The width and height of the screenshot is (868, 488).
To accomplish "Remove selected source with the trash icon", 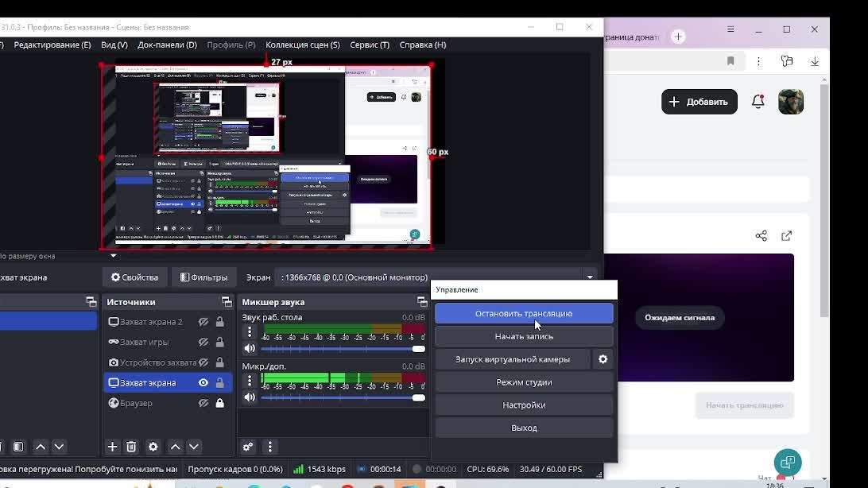I will (x=131, y=447).
